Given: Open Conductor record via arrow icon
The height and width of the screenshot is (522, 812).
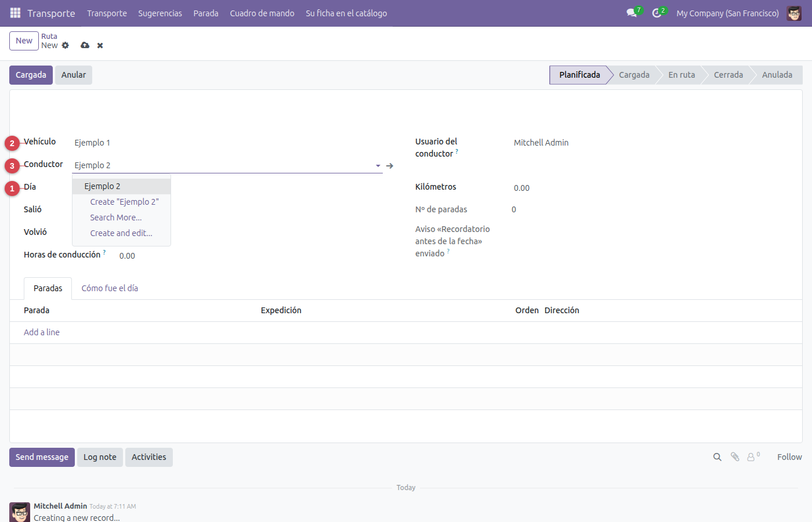Looking at the screenshot, I should tap(390, 166).
